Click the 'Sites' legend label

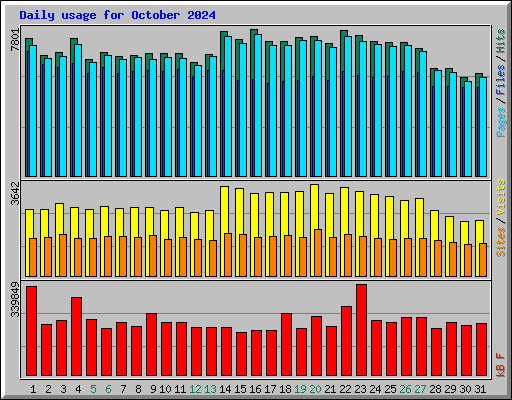tap(501, 242)
